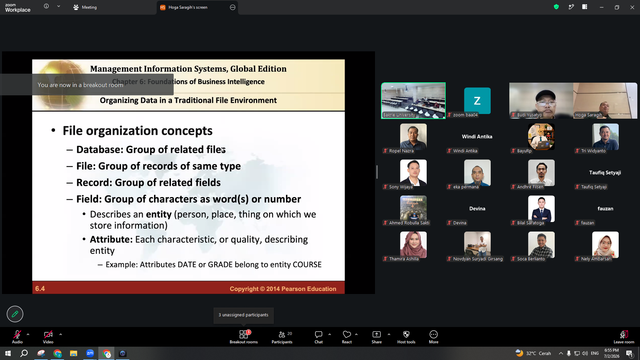Select eka permana's participant tile
Screen dimensions: 640x360
[x=477, y=173]
